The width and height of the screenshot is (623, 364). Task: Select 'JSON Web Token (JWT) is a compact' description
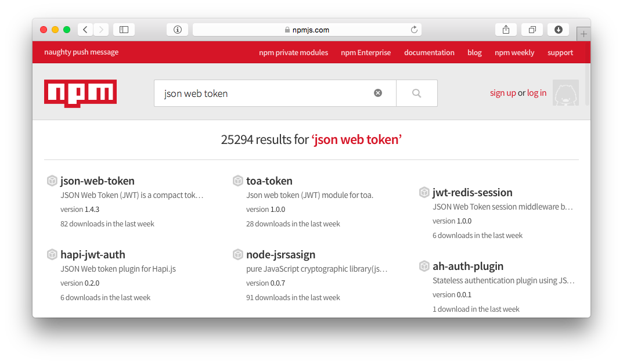click(132, 195)
